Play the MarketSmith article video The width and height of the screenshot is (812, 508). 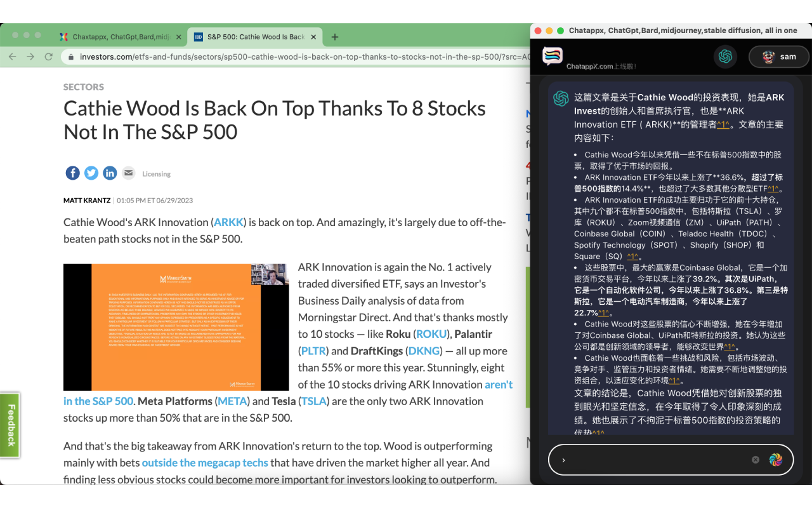point(176,327)
